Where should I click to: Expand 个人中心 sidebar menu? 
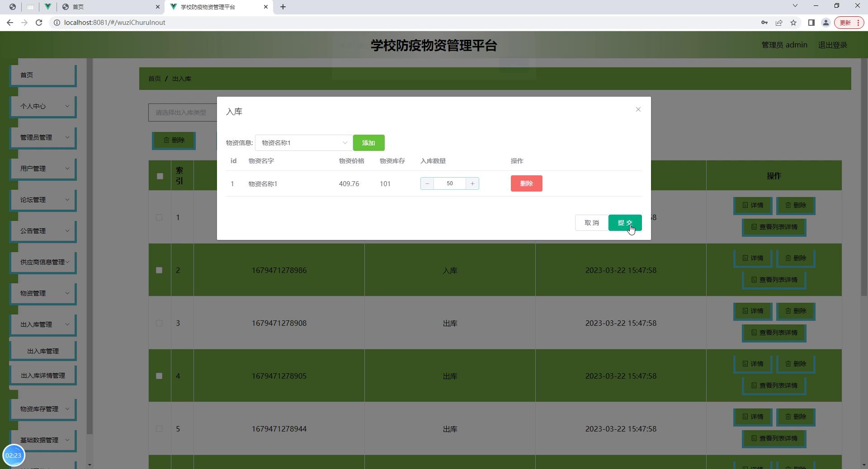pyautogui.click(x=43, y=106)
